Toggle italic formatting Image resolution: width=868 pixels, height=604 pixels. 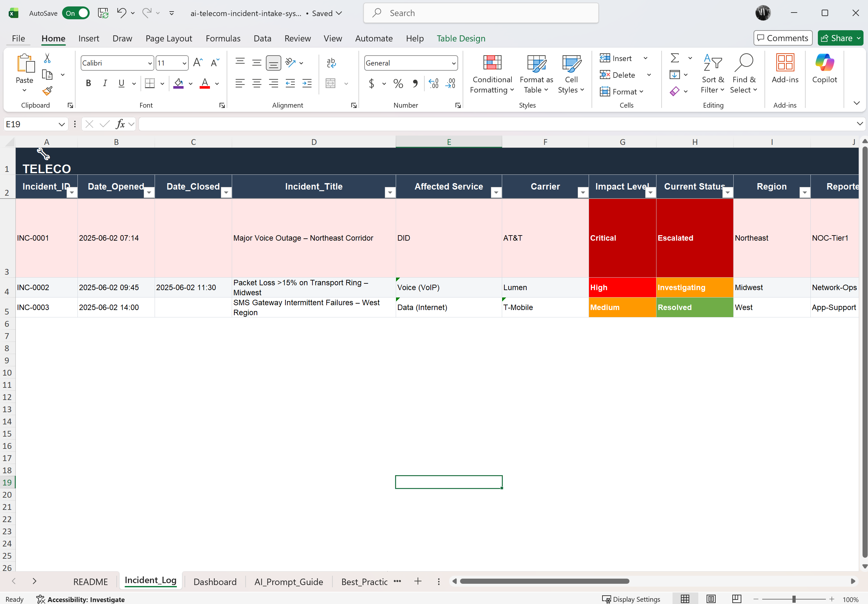(x=105, y=84)
